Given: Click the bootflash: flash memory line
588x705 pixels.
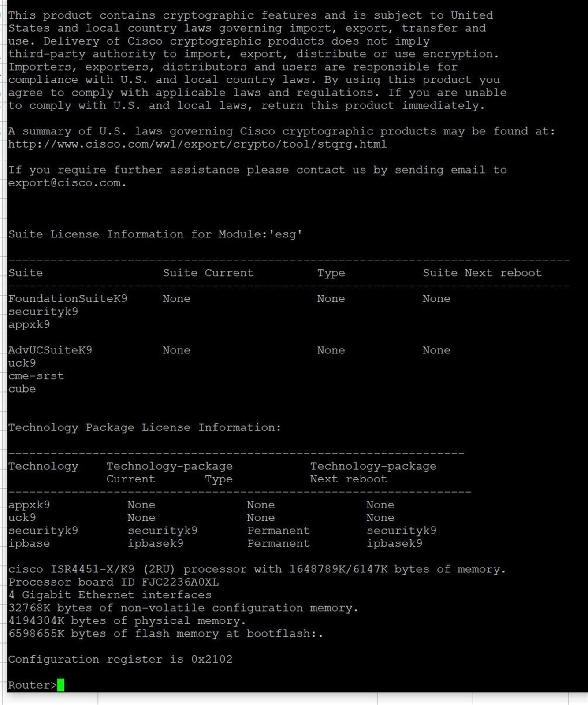Looking at the screenshot, I should pos(166,634).
